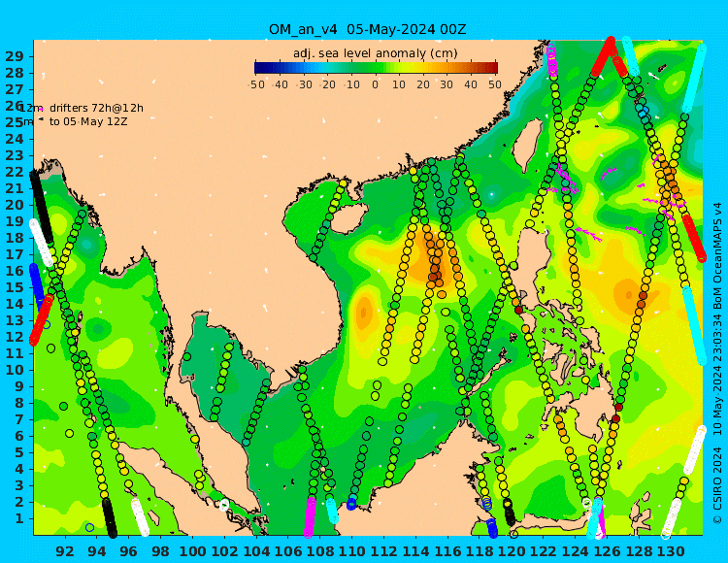The height and width of the screenshot is (563, 728).
Task: Click latitude axis label "15"
Action: pos(14,287)
